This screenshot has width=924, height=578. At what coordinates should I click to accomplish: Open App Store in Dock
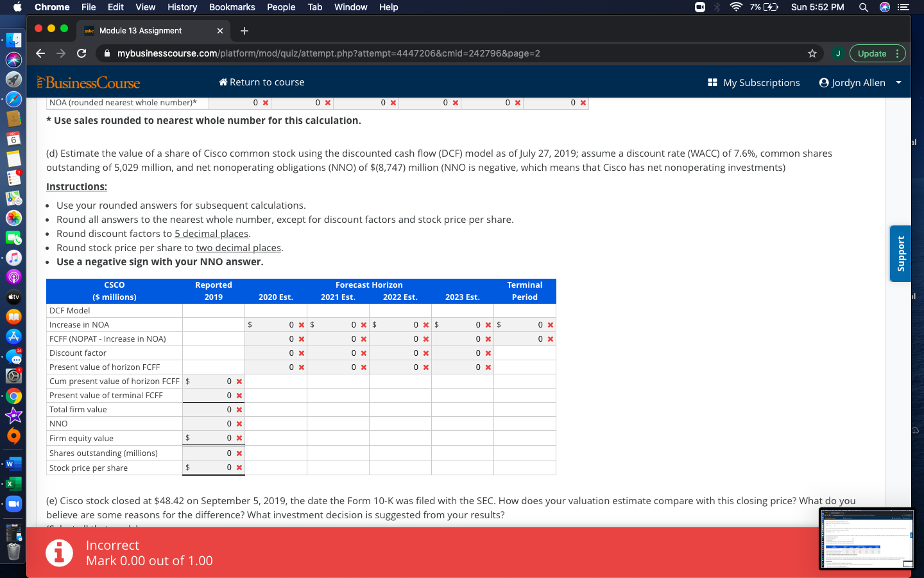tap(13, 337)
